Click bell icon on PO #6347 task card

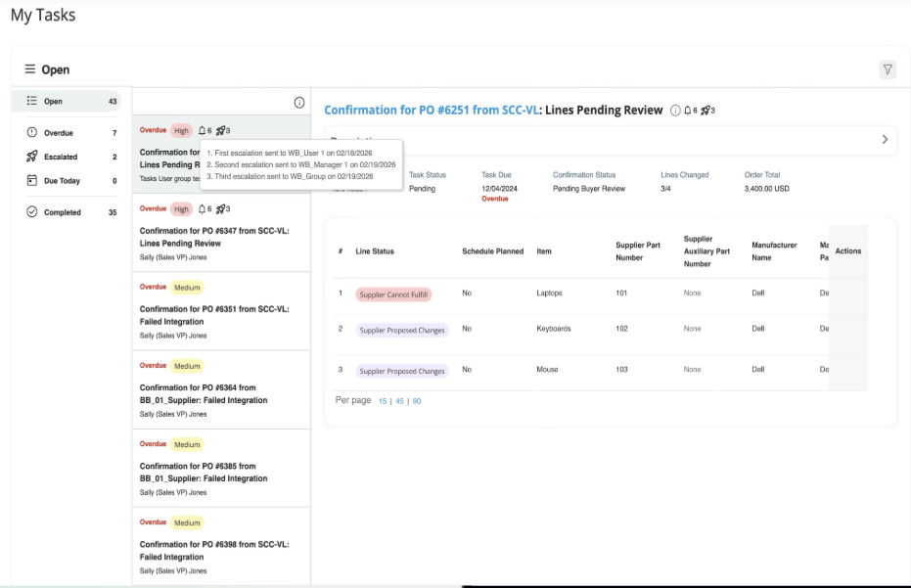(202, 208)
